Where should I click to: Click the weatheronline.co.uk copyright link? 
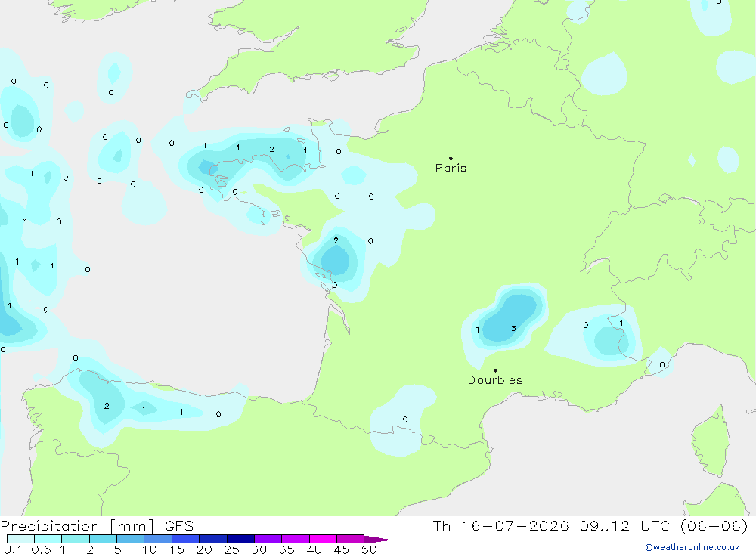[x=692, y=547]
